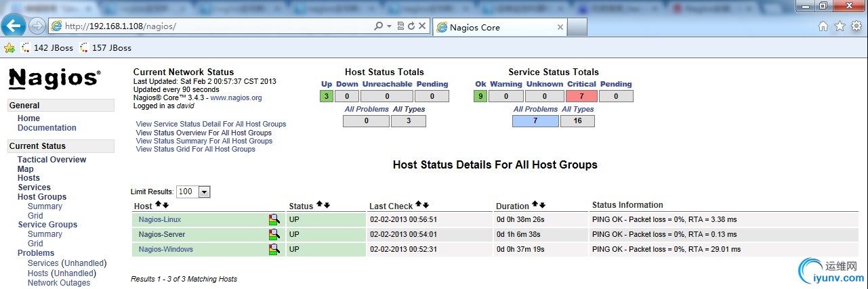The width and height of the screenshot is (868, 289).
Task: Click the browser Forward arrow button
Action: tap(37, 26)
